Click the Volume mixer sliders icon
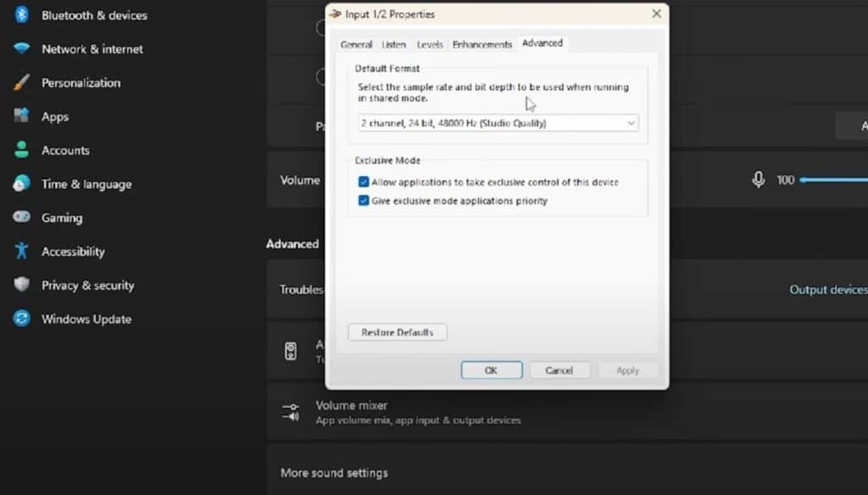Viewport: 868px width, 495px height. 292,413
